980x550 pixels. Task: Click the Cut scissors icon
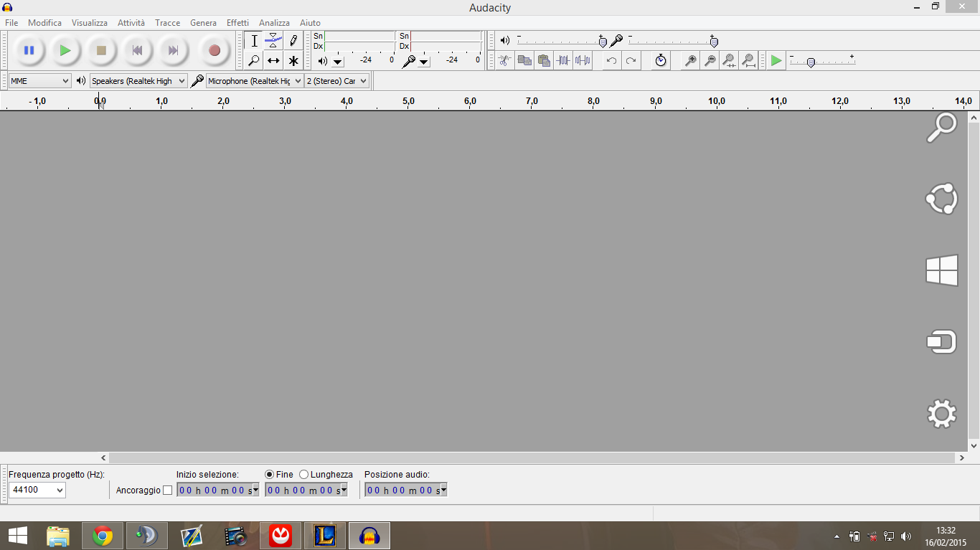click(505, 60)
